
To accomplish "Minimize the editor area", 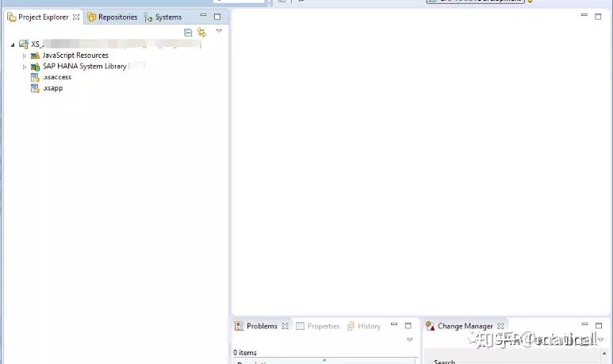I will click(x=584, y=15).
